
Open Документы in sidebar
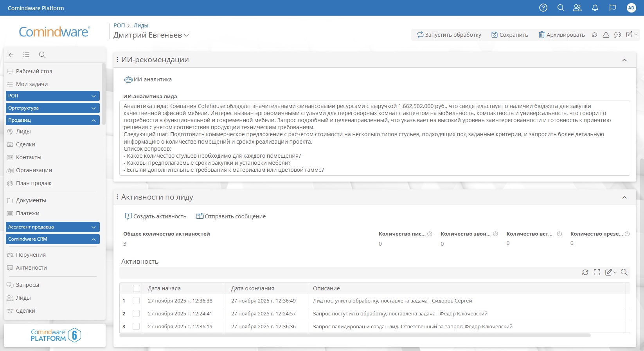click(31, 200)
